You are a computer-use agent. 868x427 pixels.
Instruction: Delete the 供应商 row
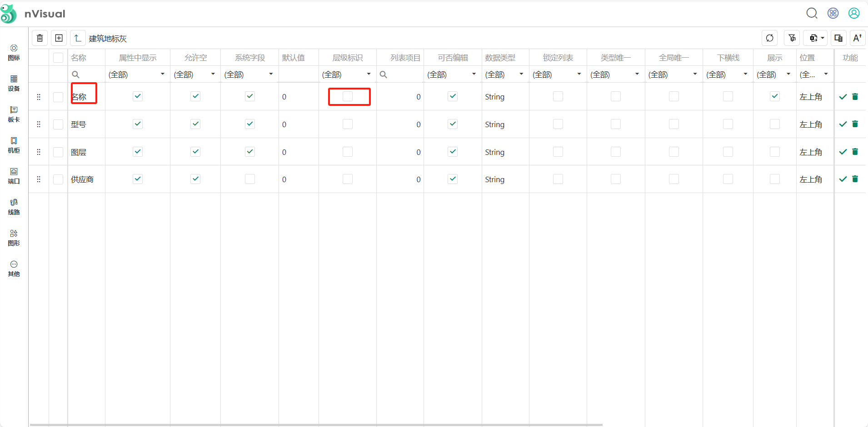[855, 179]
